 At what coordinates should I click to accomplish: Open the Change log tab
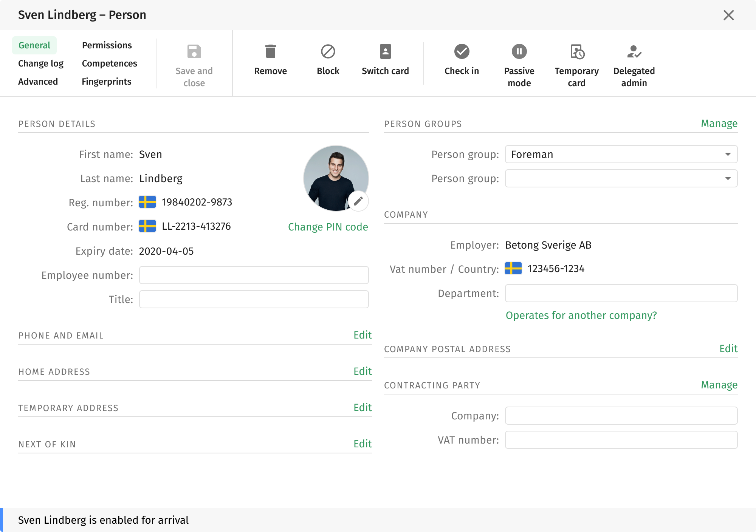(x=41, y=63)
